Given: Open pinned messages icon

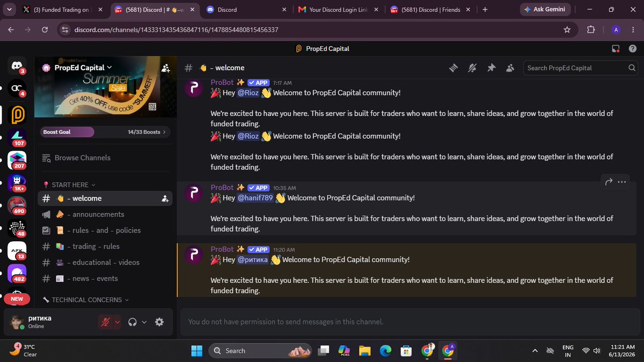Looking at the screenshot, I should click(491, 68).
